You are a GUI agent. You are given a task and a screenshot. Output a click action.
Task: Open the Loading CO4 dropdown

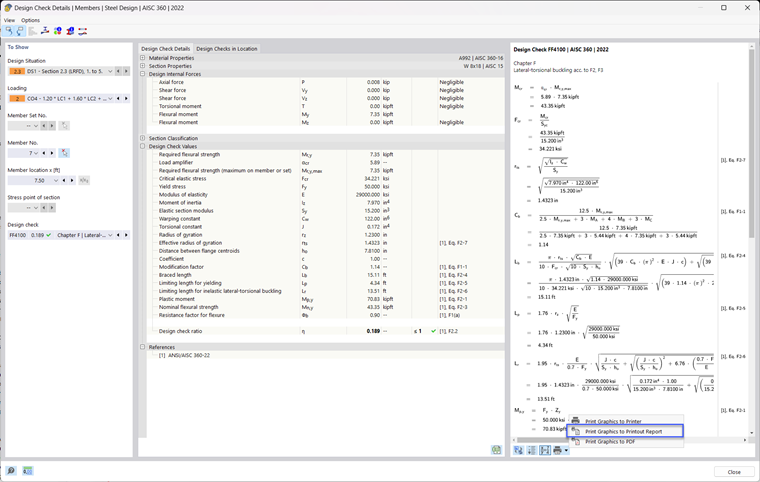point(110,98)
